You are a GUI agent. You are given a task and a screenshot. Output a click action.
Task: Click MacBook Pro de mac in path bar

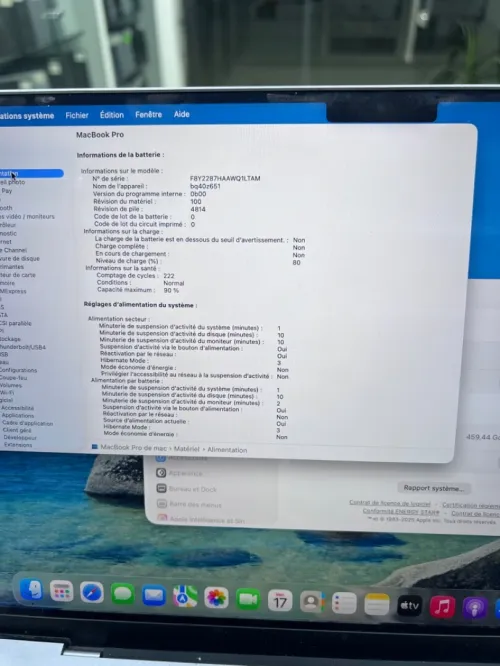pos(133,447)
